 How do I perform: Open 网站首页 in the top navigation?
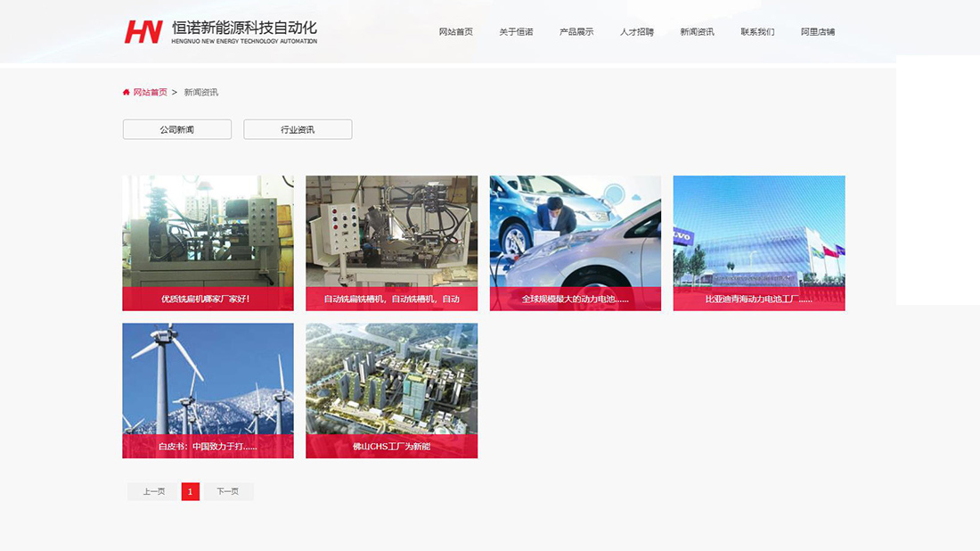coord(455,32)
